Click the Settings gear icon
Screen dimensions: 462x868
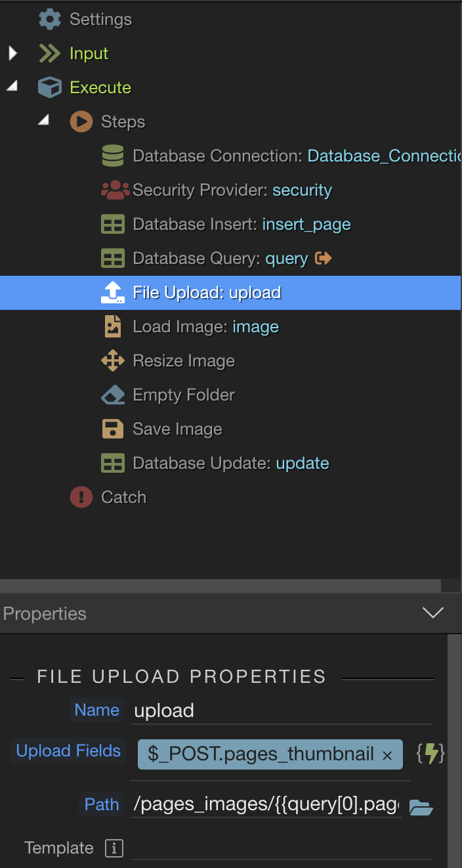click(x=50, y=19)
